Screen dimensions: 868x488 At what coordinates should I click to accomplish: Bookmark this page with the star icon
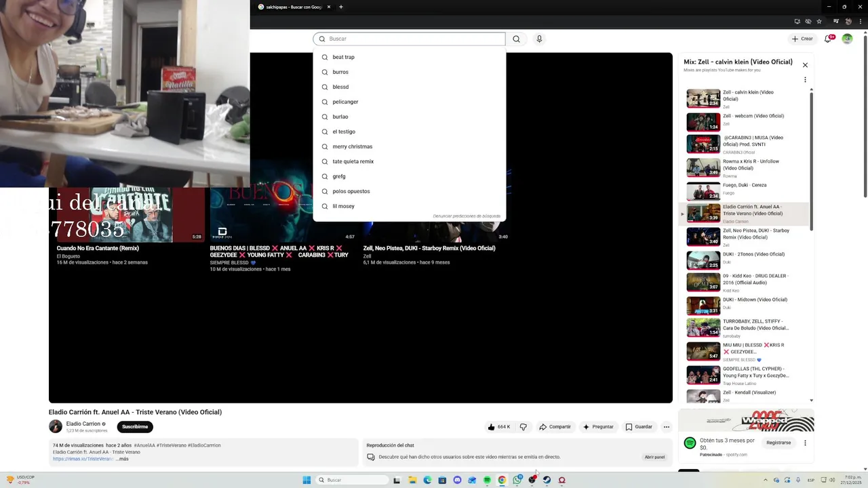[818, 21]
